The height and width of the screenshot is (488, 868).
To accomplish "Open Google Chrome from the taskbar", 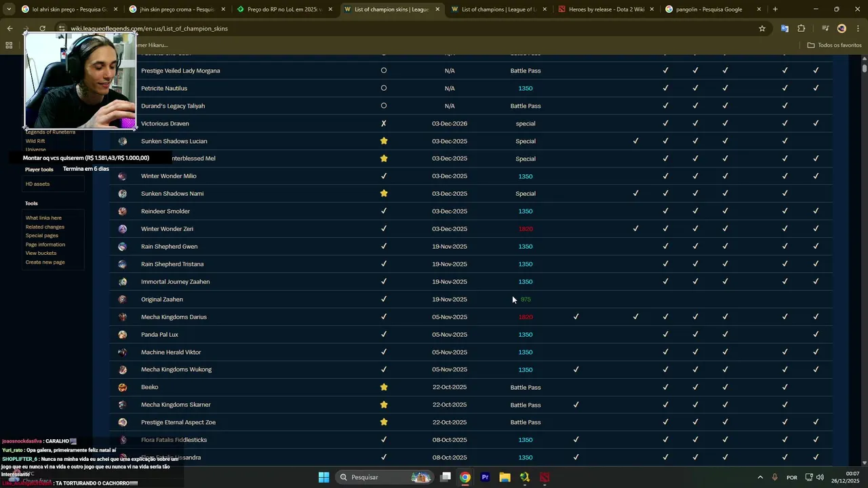I will pos(465,477).
